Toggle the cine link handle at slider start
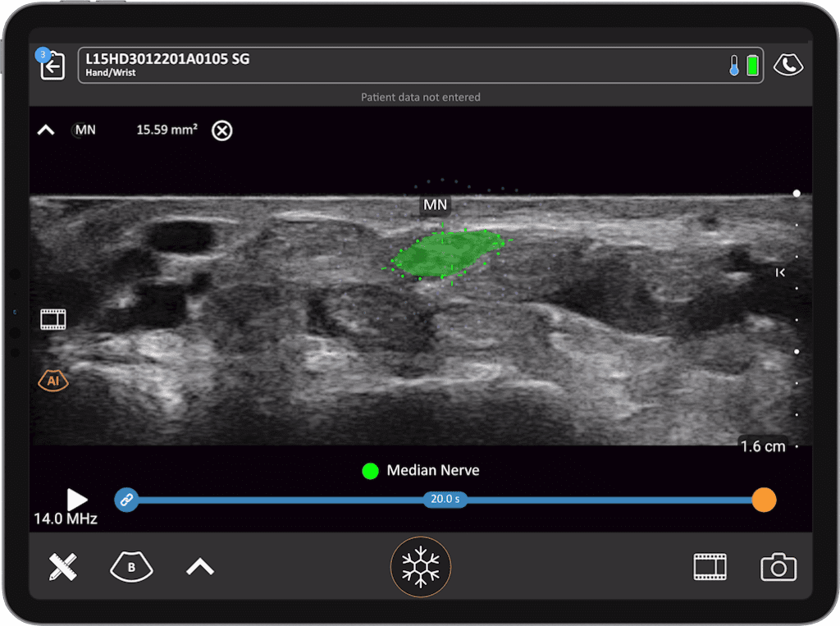This screenshot has height=626, width=840. click(x=126, y=499)
